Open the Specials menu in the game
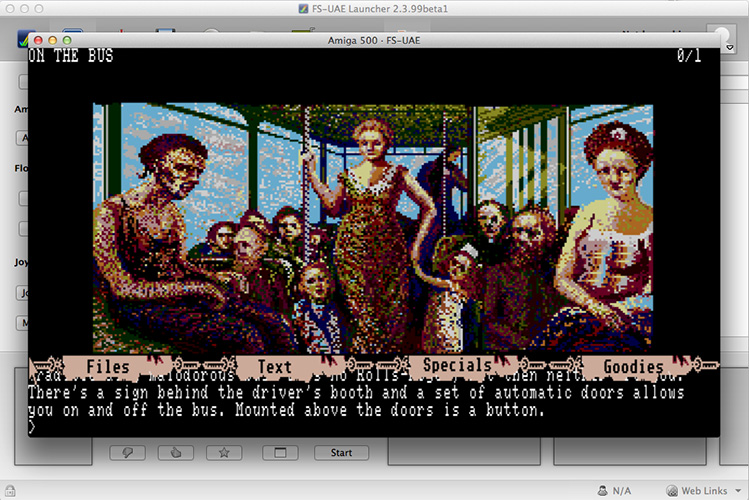Viewport: 749px width, 500px height. 456,366
